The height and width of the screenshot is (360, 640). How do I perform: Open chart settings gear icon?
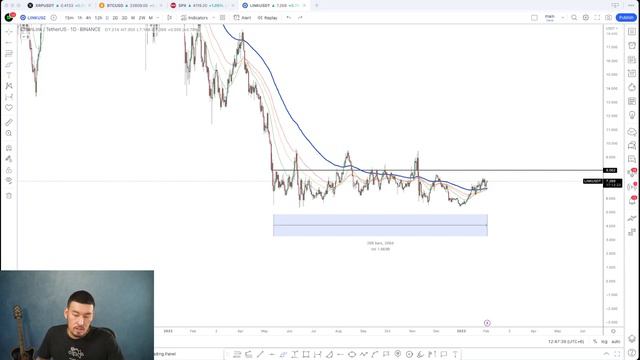pyautogui.click(x=586, y=18)
